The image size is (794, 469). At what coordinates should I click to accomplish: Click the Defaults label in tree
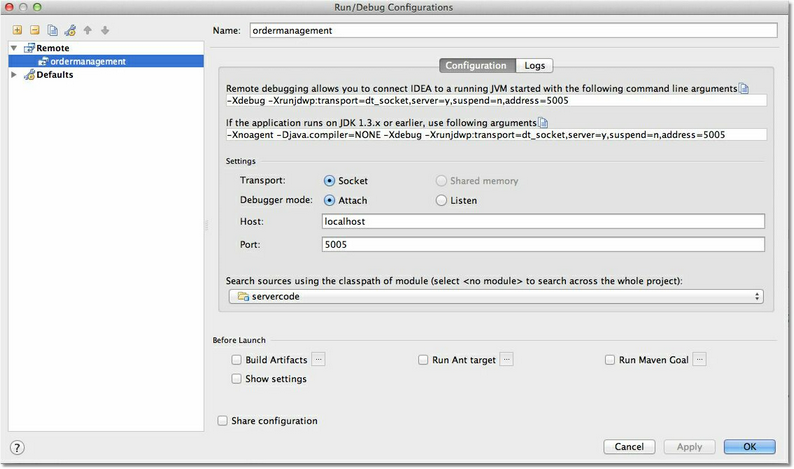click(x=55, y=74)
